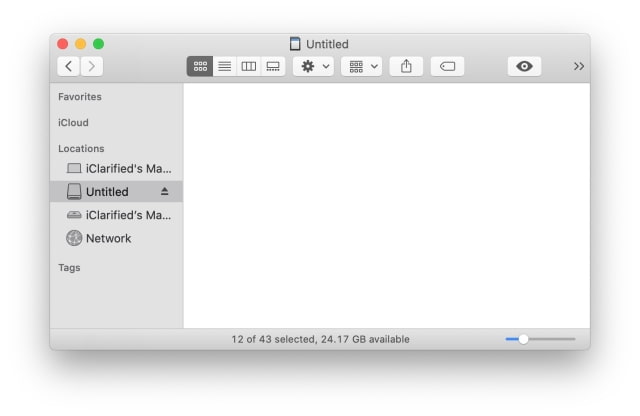Open the Group By dropdown
Image resolution: width=640 pixels, height=416 pixels.
click(361, 66)
